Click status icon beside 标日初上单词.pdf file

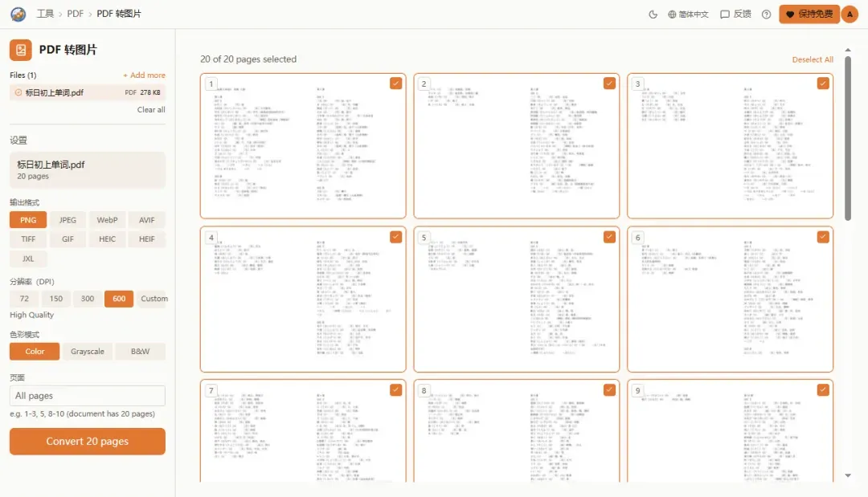coord(18,92)
